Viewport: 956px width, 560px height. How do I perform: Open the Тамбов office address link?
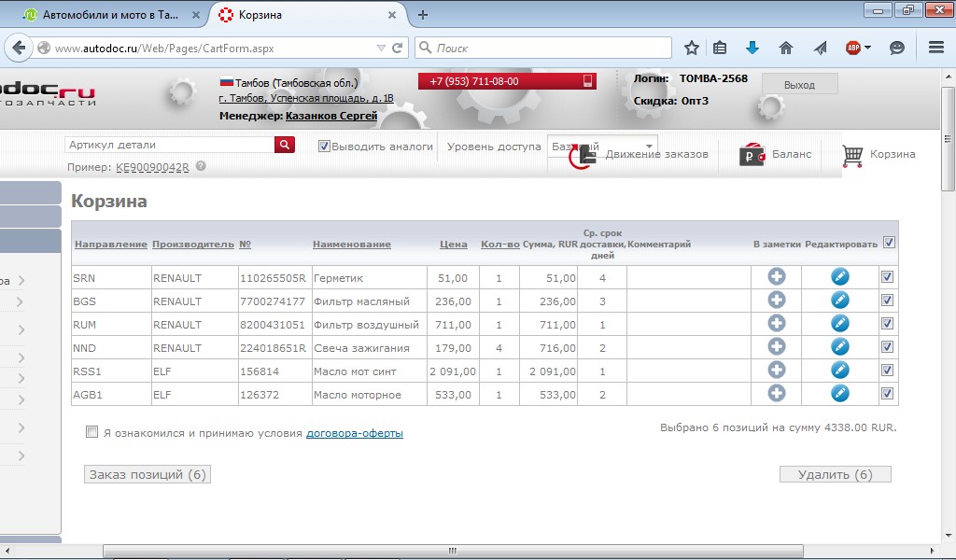coord(306,98)
